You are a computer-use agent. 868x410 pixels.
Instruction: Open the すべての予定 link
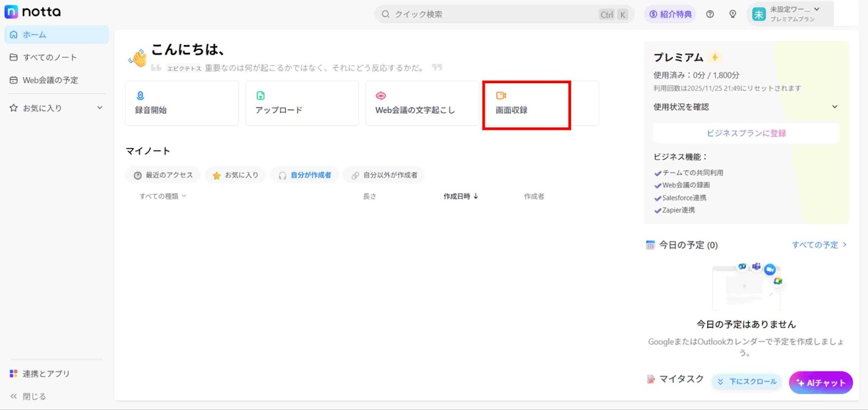coord(819,245)
